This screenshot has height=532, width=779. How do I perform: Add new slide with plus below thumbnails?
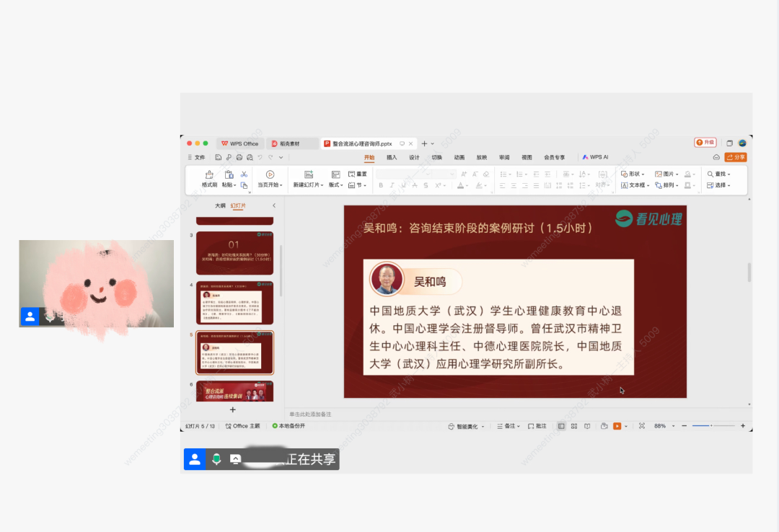232,409
